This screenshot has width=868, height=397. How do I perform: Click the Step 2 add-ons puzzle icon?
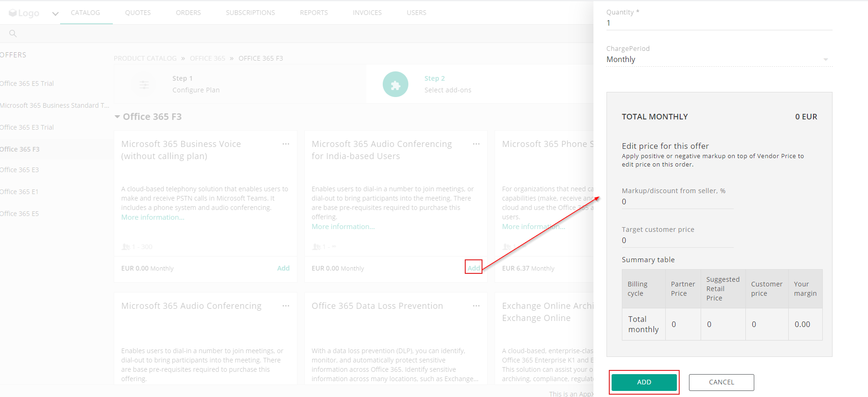point(395,84)
